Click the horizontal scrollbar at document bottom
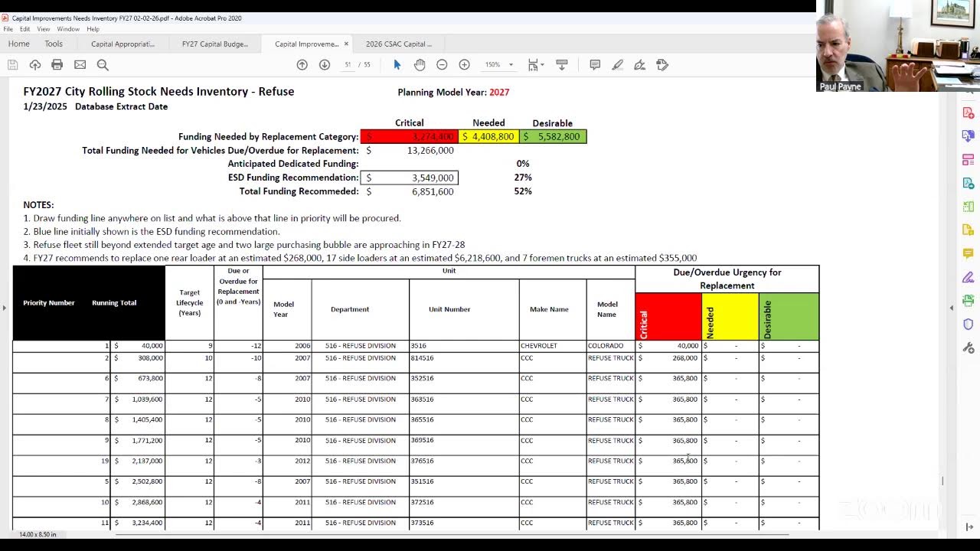The image size is (980, 551). (x=452, y=534)
